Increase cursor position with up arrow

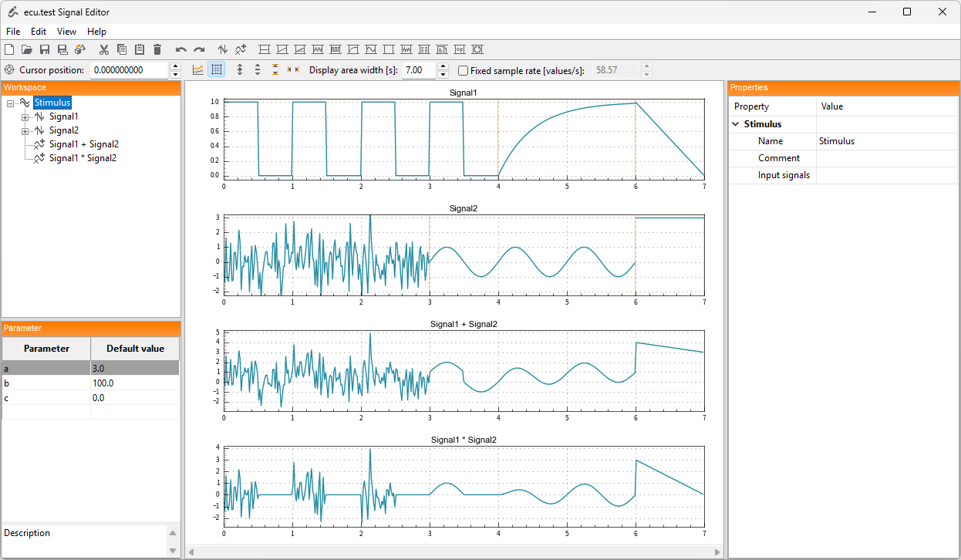point(175,66)
